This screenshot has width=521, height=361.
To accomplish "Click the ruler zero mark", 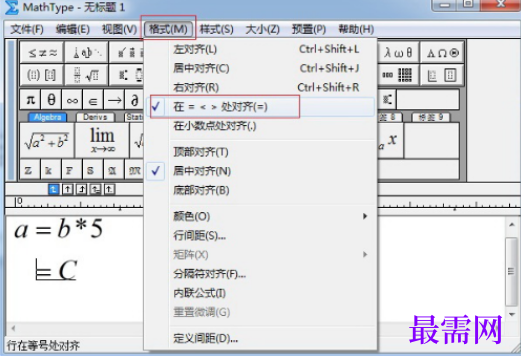I will coord(20,201).
